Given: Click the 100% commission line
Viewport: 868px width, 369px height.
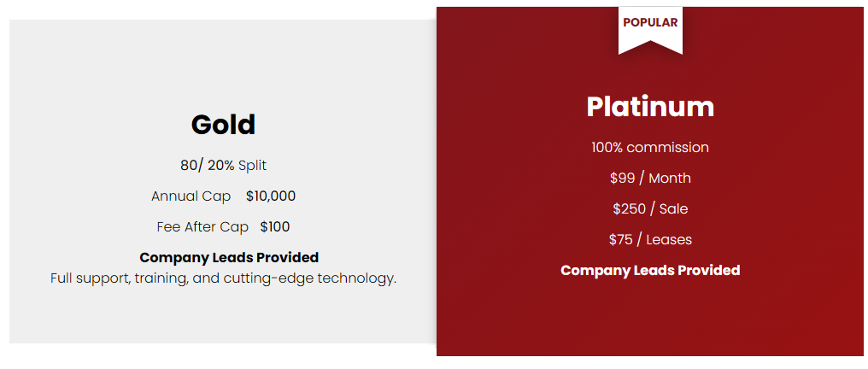Looking at the screenshot, I should pyautogui.click(x=650, y=147).
